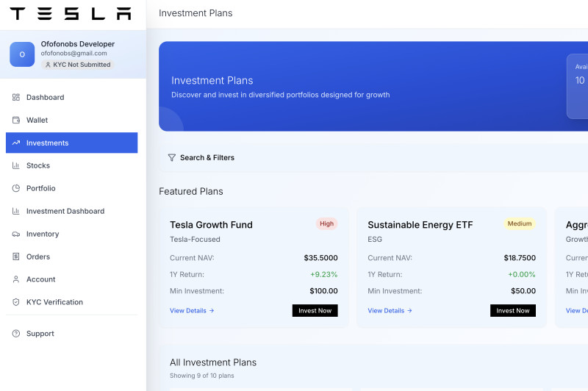
Task: Invest Now in Tesla Growth Fund
Action: coord(315,311)
